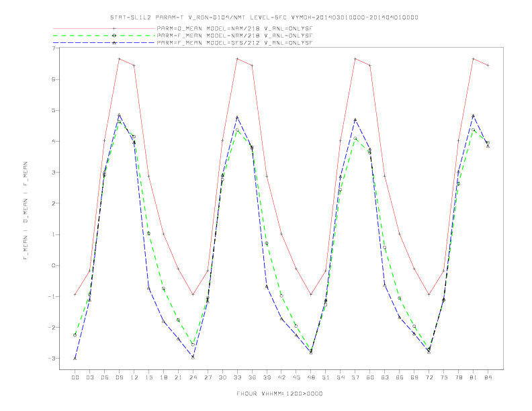Click the y-axis tick label 3
532x411 pixels.
click(54, 173)
